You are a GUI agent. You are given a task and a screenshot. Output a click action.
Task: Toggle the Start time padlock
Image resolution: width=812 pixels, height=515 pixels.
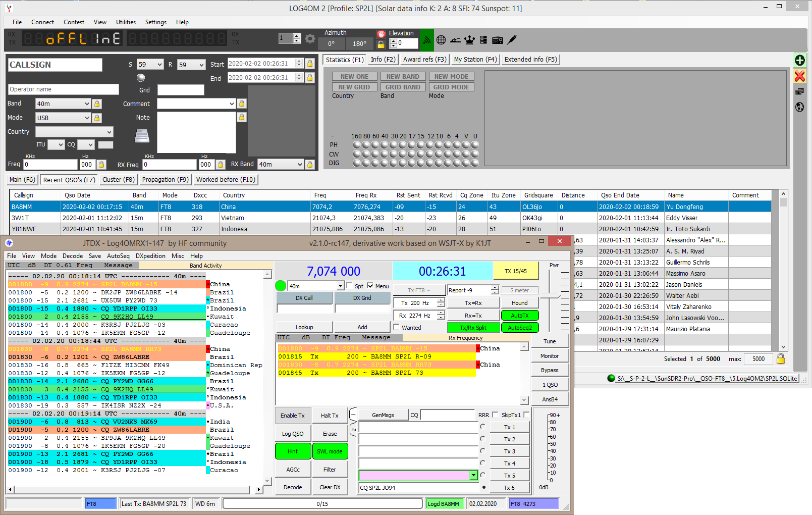point(310,63)
